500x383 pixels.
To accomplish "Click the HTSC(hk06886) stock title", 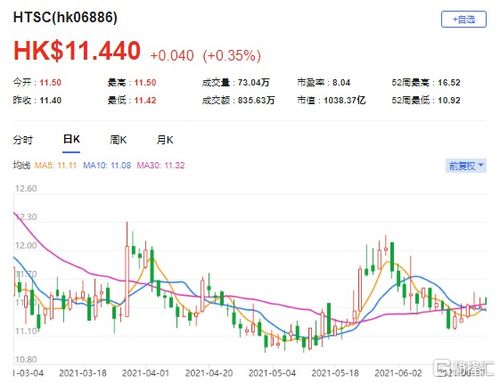I will click(x=65, y=17).
